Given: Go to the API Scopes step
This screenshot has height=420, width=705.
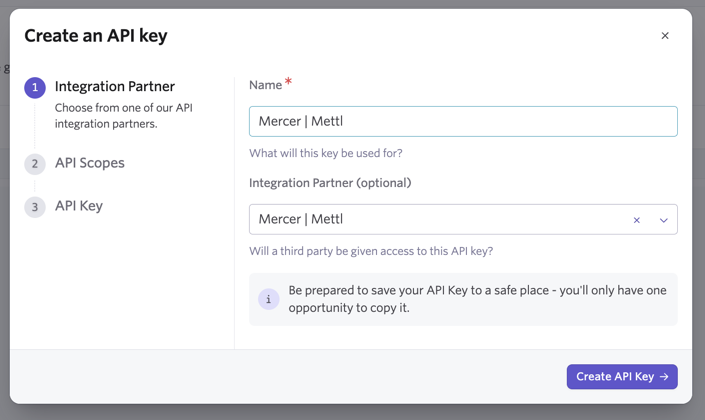Looking at the screenshot, I should tap(89, 163).
